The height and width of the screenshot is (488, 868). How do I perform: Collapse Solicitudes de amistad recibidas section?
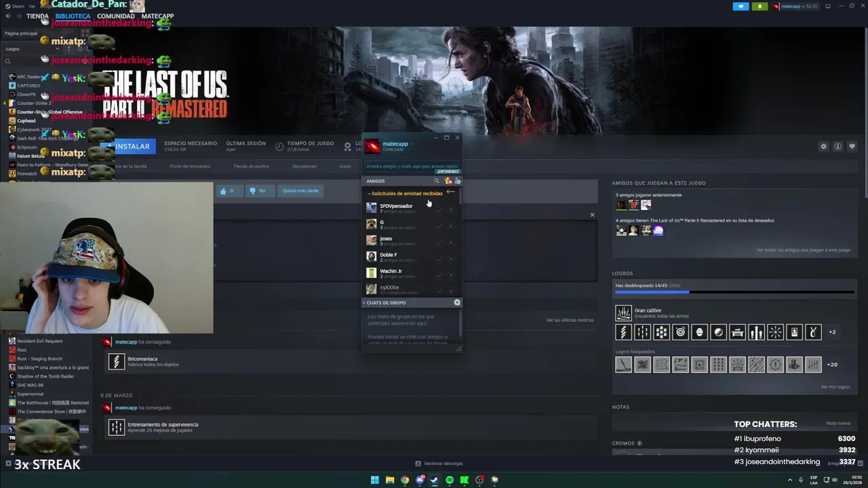(x=406, y=193)
